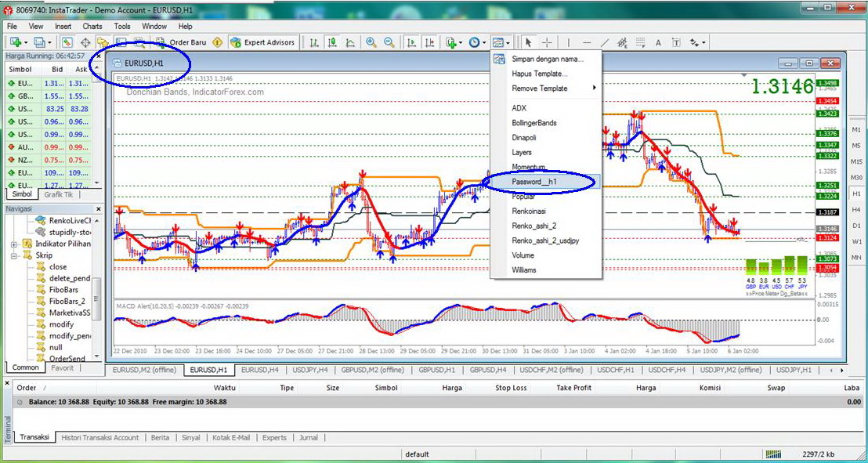This screenshot has height=463, width=868.
Task: Switch chart to M1 timeframe
Action: coord(855,129)
